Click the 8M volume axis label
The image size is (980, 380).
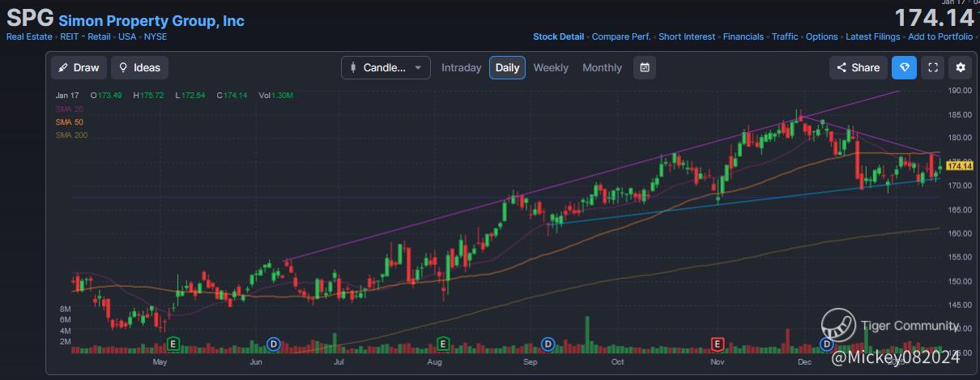tap(66, 310)
